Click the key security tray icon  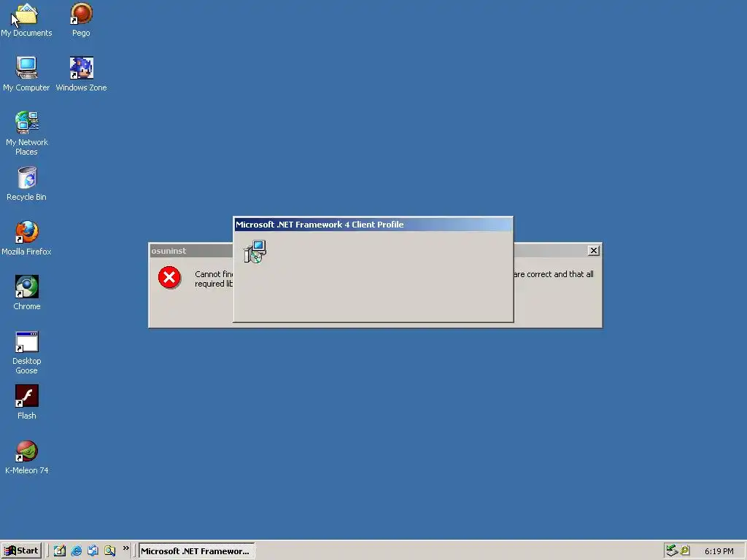[685, 551]
